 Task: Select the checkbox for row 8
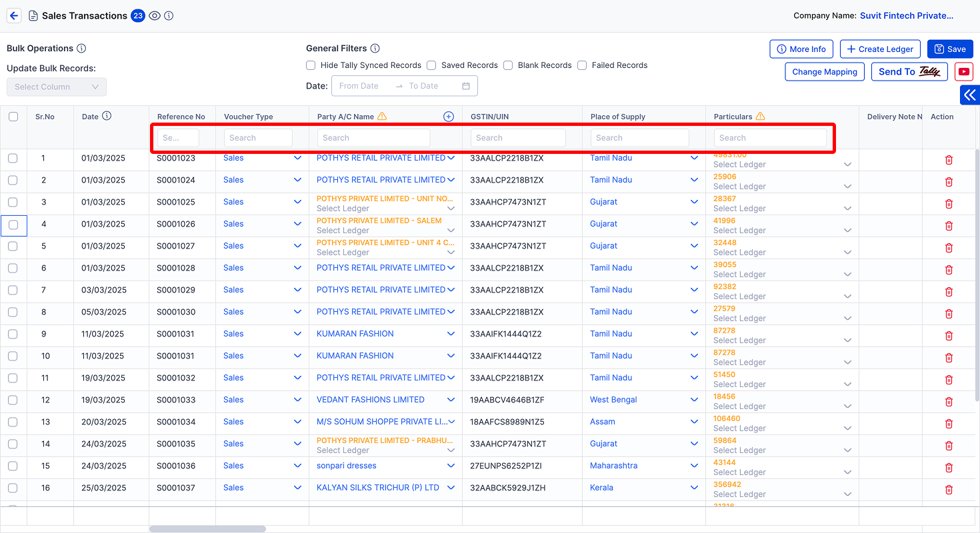pos(13,312)
